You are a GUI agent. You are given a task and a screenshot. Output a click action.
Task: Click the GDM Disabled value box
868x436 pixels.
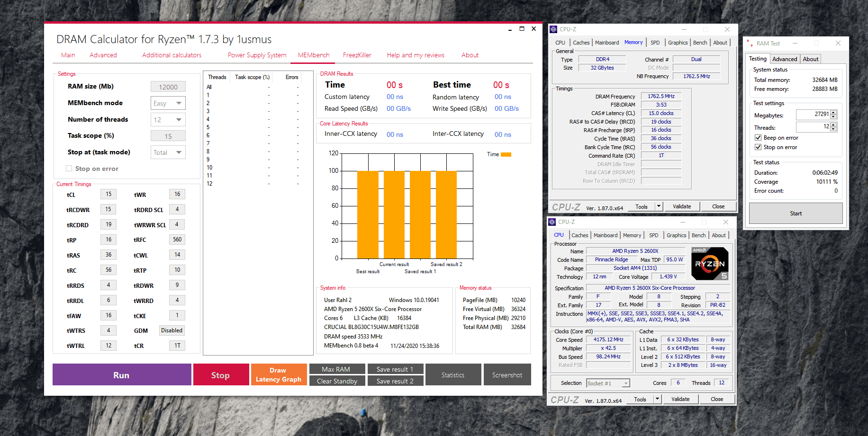[172, 330]
